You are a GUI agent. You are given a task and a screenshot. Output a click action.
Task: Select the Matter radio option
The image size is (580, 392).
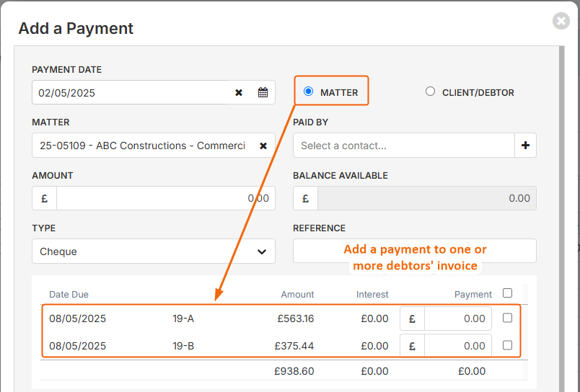click(x=308, y=92)
